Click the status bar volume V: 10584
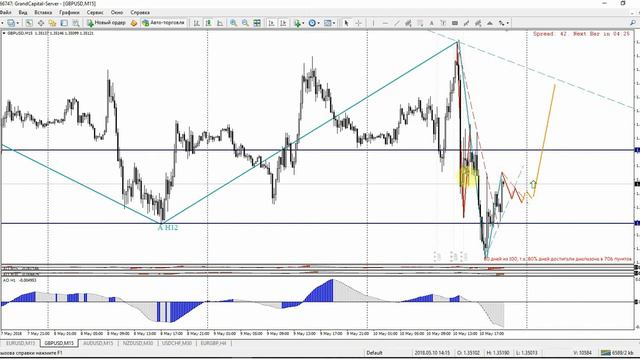The image size is (640, 360). click(x=582, y=353)
